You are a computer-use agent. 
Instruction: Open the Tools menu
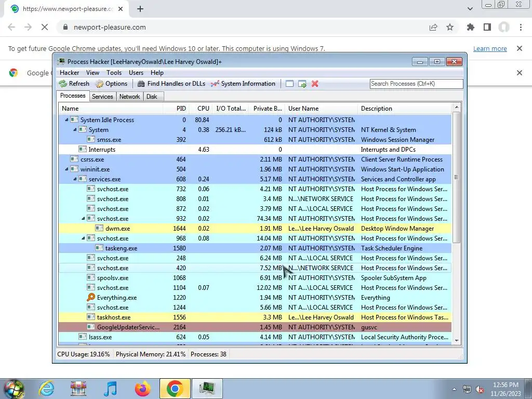pos(114,73)
